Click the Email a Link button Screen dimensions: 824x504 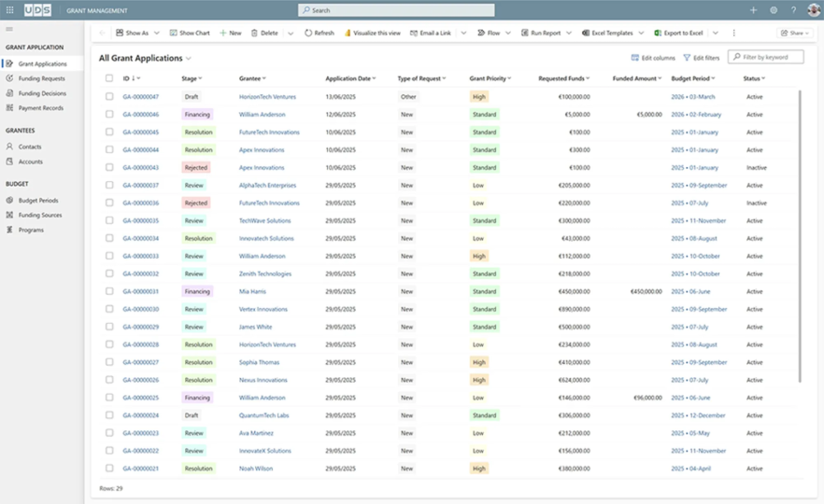click(431, 33)
